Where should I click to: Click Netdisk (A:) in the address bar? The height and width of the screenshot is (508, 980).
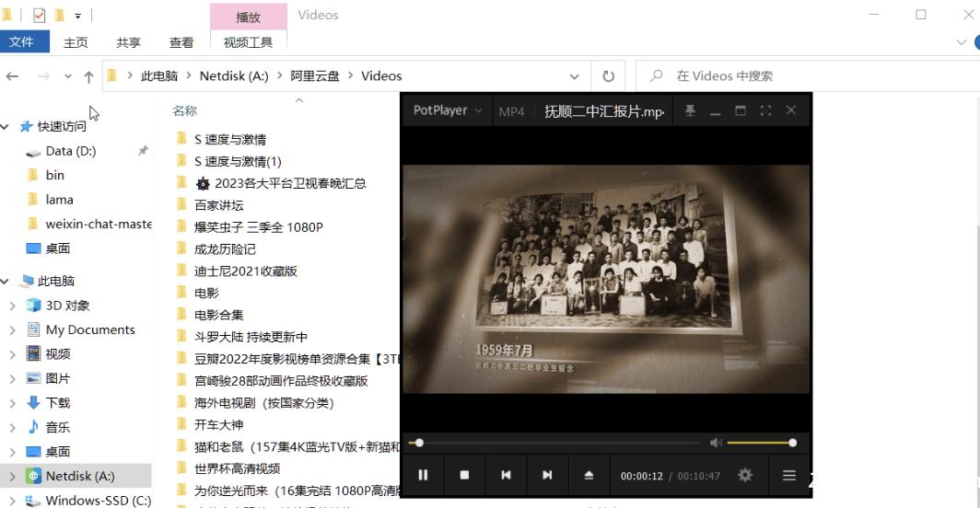click(234, 76)
